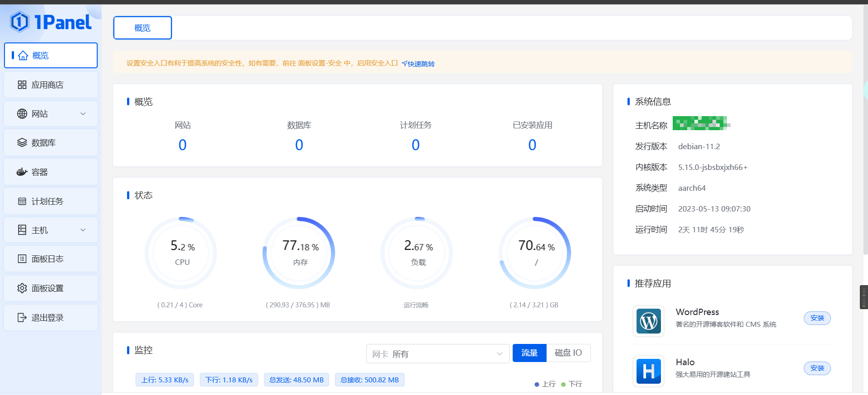Select the 概览 tab at top
This screenshot has height=395, width=868.
142,28
